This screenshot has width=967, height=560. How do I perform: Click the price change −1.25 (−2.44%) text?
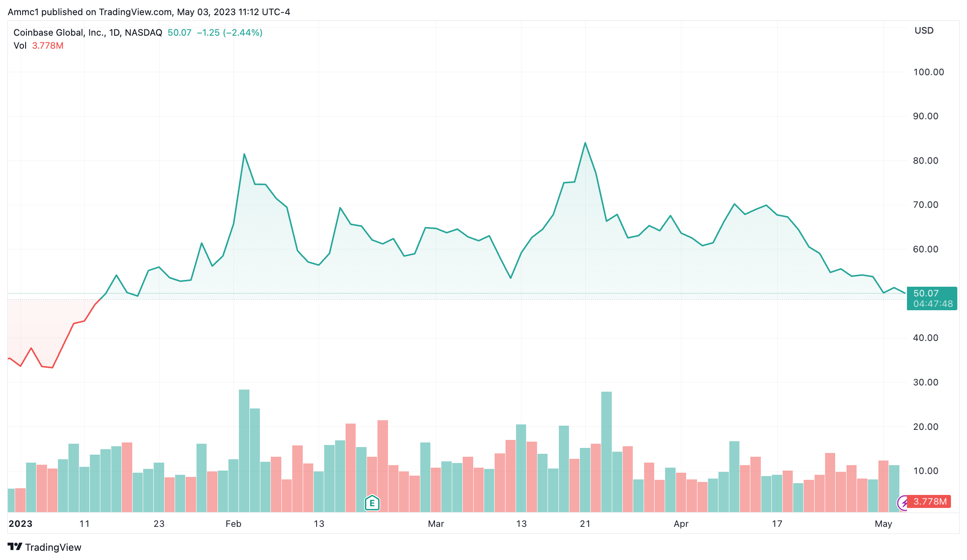(230, 32)
